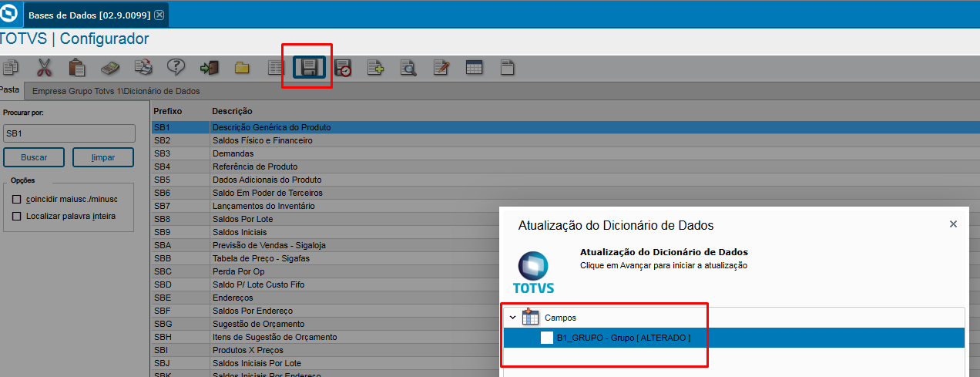Click the Descrição column header
The width and height of the screenshot is (980, 377).
(233, 112)
